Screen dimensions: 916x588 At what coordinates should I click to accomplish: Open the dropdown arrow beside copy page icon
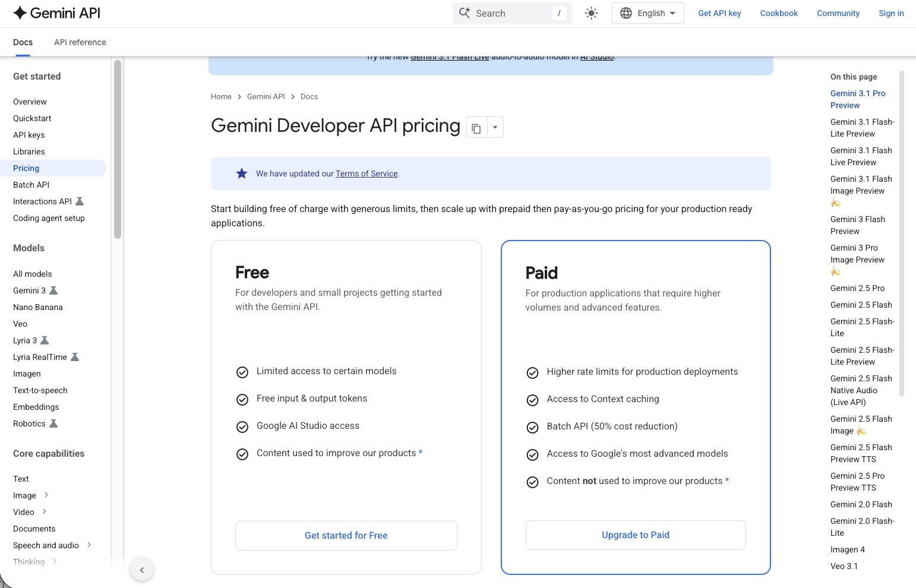(x=495, y=127)
